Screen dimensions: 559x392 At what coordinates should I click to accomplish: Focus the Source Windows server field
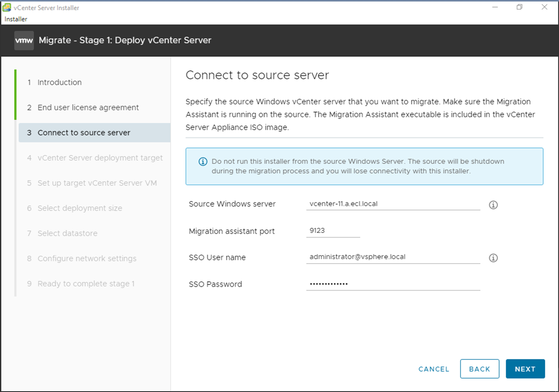(393, 204)
